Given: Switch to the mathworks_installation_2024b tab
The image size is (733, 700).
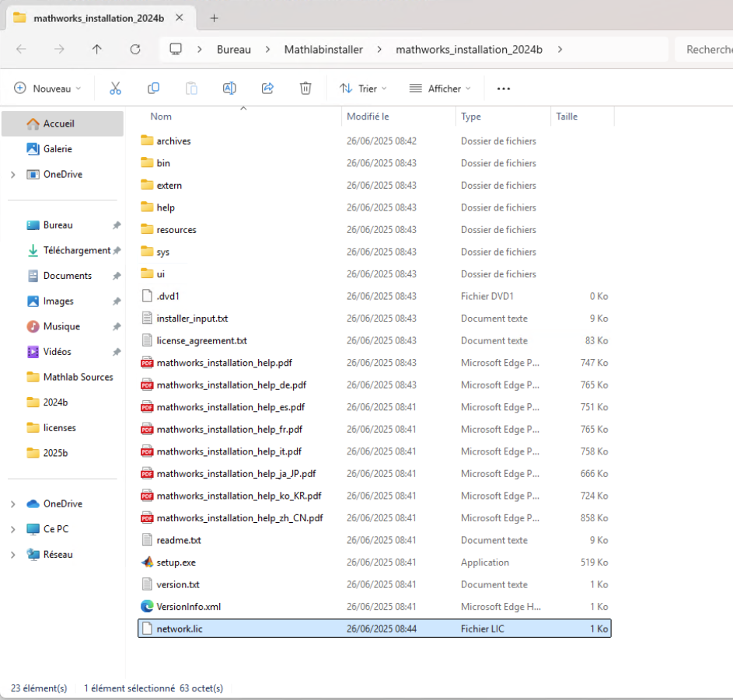Looking at the screenshot, I should [99, 18].
